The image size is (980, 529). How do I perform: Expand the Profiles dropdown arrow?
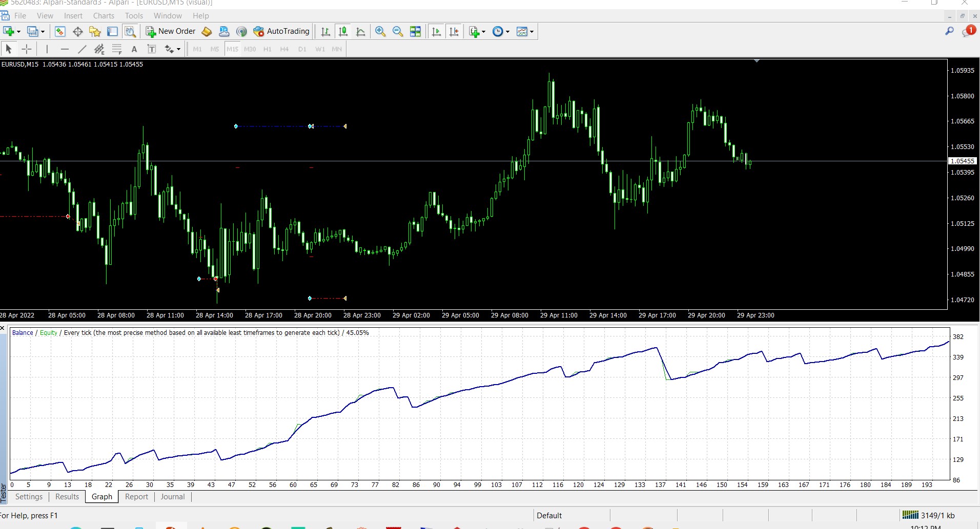(x=43, y=32)
